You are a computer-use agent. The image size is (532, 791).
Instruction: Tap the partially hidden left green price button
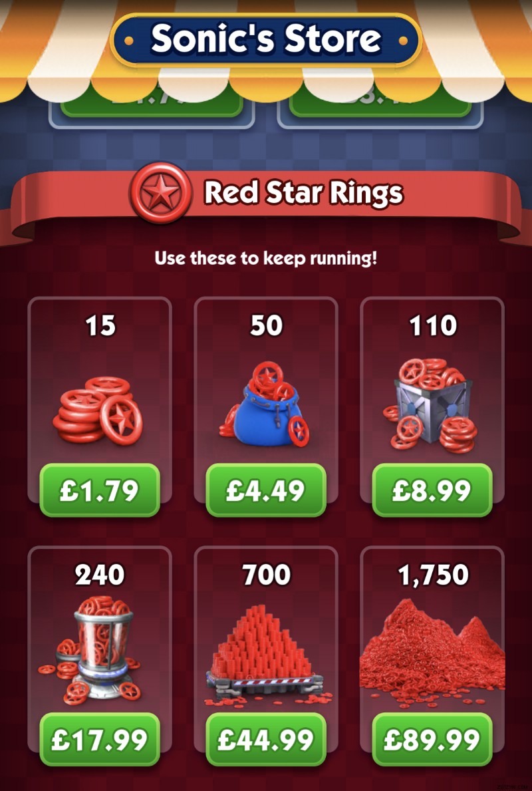click(152, 108)
